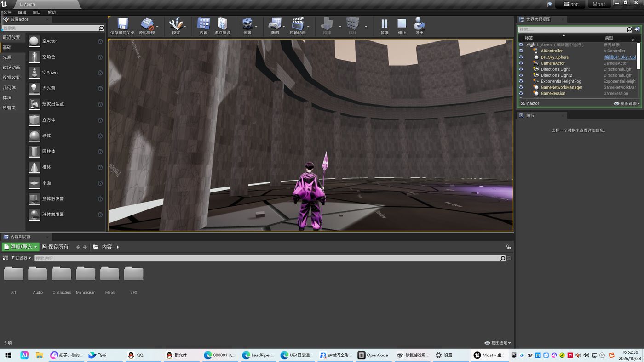Toggle visibility eye for AIController
Viewport: 644px width, 362px height.
[x=521, y=51]
